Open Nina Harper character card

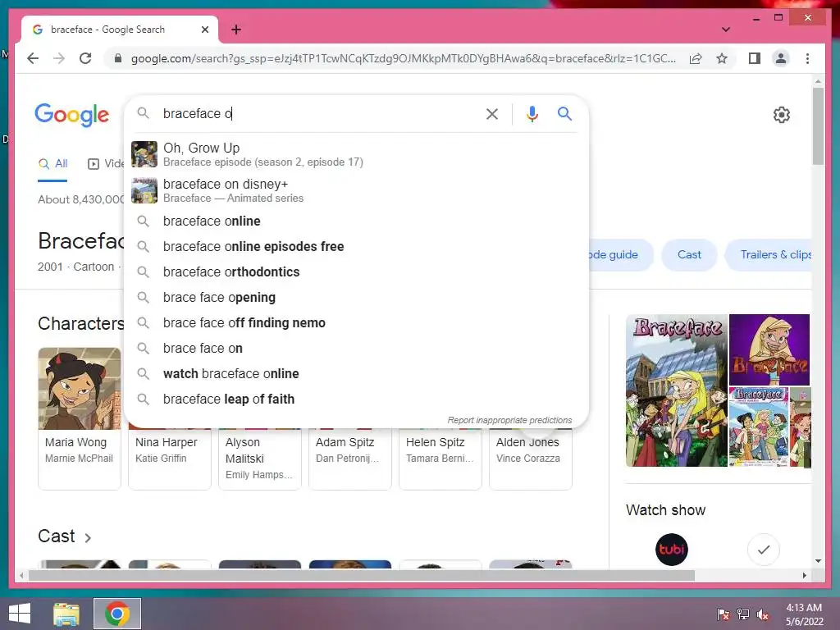[169, 459]
